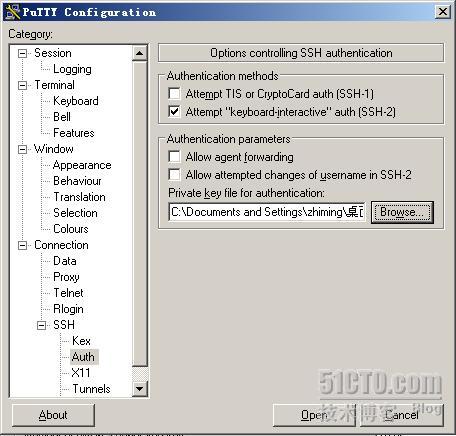Select the Connection category

[x=61, y=245]
